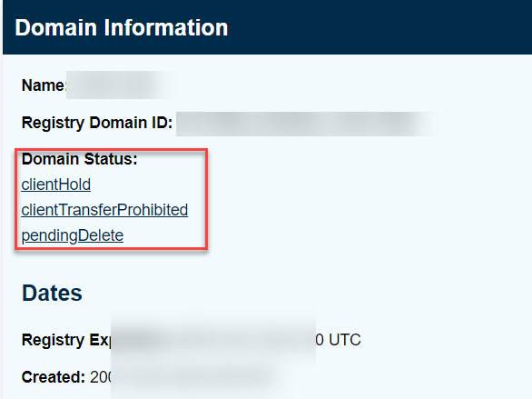Image resolution: width=532 pixels, height=399 pixels.
Task: Open the pendingDelete status link
Action: [x=73, y=235]
